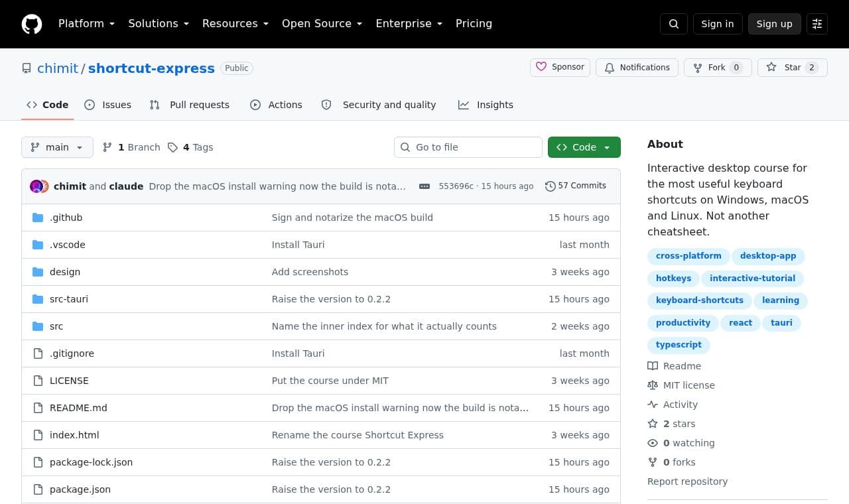The height and width of the screenshot is (504, 849).
Task: Expand the Solutions menu
Action: click(159, 24)
